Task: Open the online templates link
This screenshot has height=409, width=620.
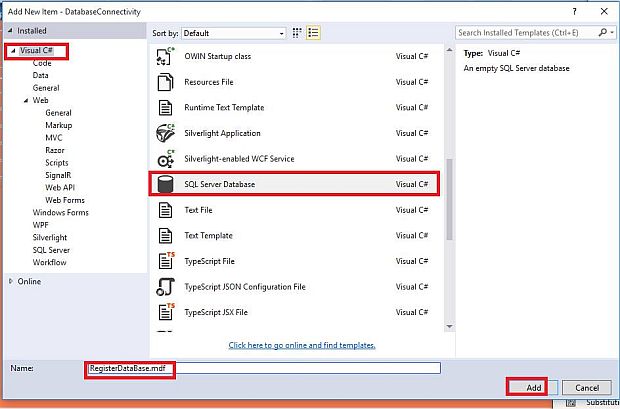Action: click(302, 345)
